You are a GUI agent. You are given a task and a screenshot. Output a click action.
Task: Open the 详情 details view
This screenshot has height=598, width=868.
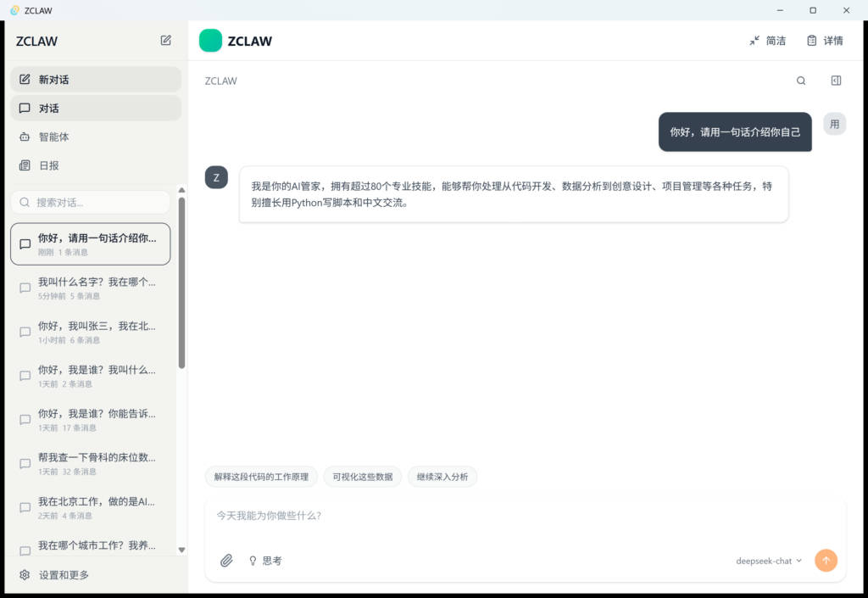(824, 41)
